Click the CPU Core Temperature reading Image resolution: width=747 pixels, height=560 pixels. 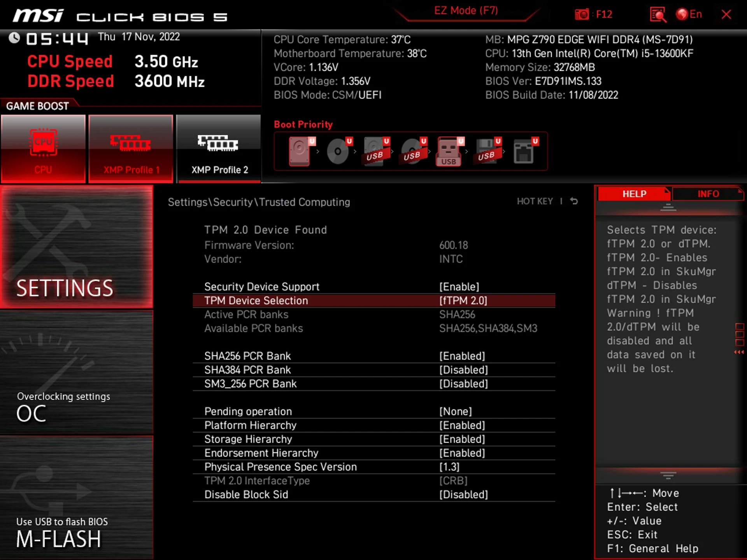[342, 40]
